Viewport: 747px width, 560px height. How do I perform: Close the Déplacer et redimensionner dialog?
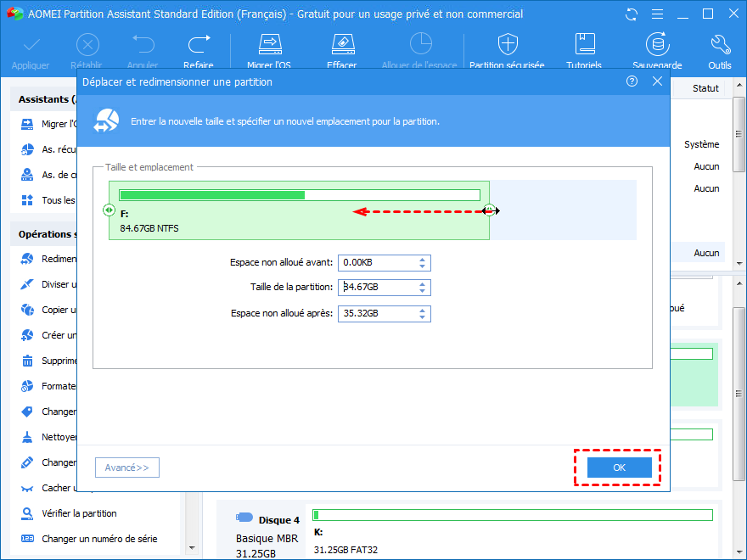tap(657, 81)
